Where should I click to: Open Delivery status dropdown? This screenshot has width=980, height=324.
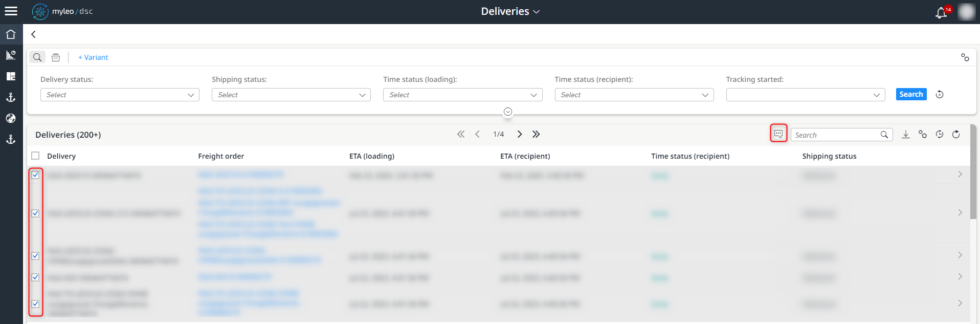[120, 95]
